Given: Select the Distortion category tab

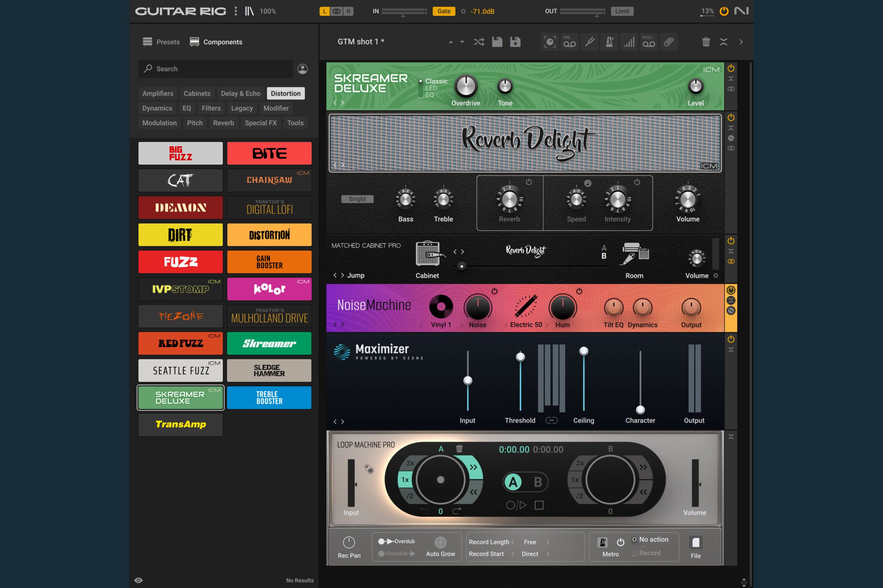Looking at the screenshot, I should pos(286,93).
